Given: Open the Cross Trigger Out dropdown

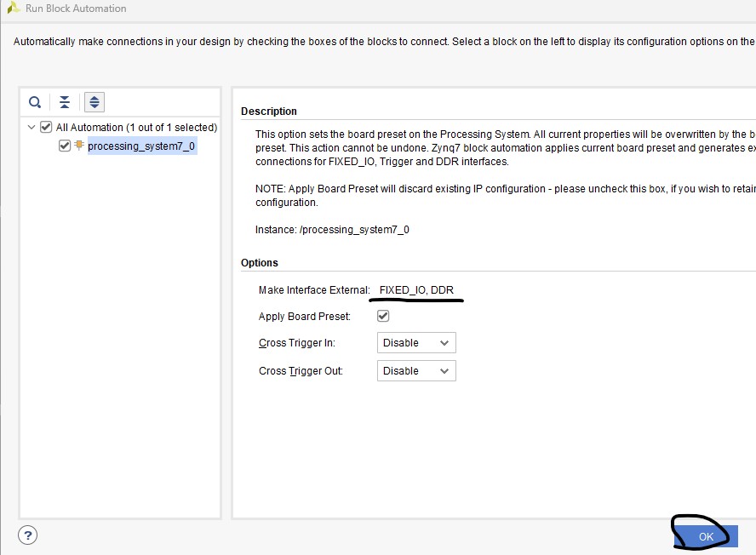Looking at the screenshot, I should pos(416,371).
